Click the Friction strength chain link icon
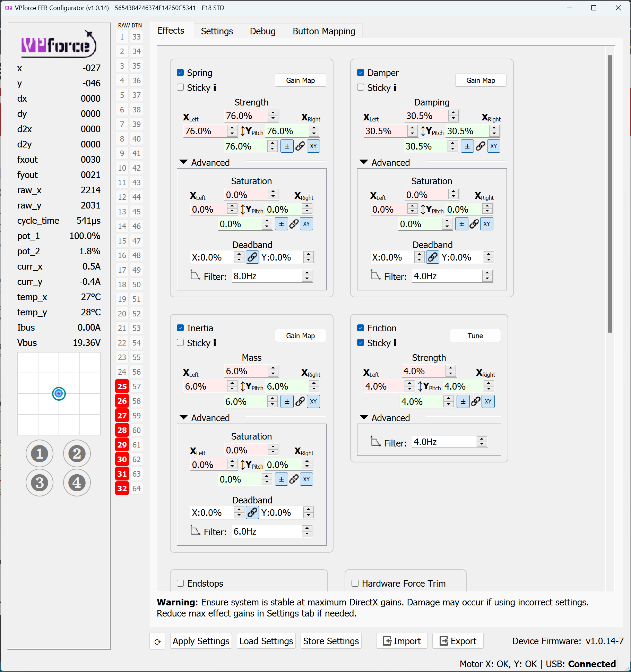631x672 pixels. pyautogui.click(x=476, y=402)
